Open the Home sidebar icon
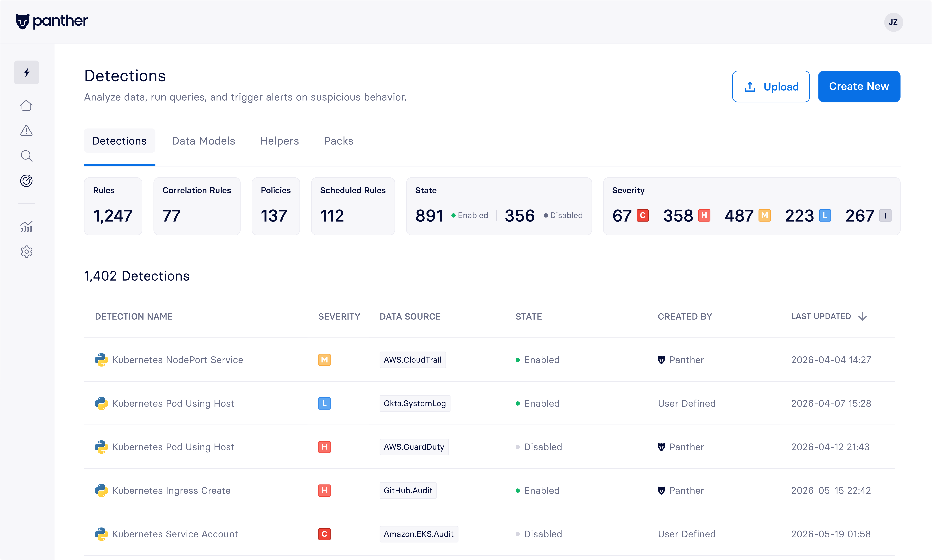The width and height of the screenshot is (932, 560). 26,105
